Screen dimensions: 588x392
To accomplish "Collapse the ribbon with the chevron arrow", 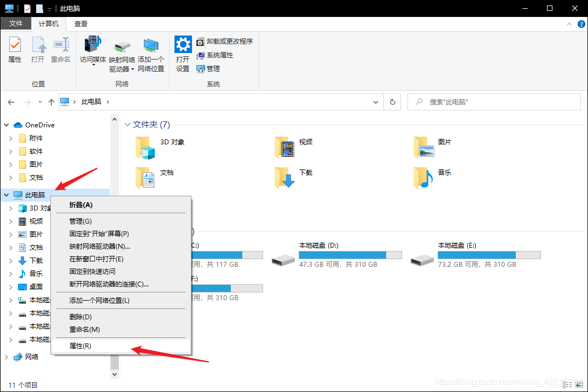I will 569,24.
